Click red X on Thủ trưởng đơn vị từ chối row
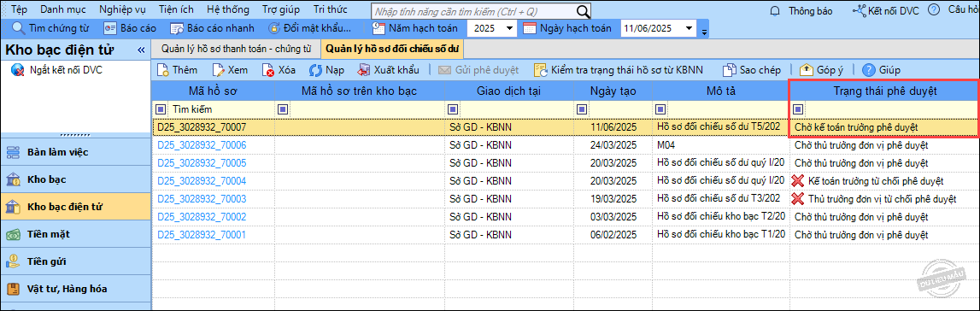The width and height of the screenshot is (980, 311). (x=797, y=198)
